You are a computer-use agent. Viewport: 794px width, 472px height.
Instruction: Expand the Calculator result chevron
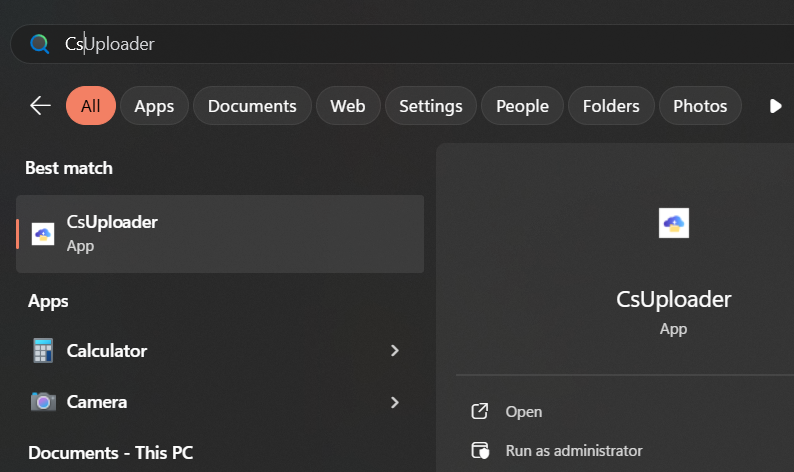click(x=395, y=350)
